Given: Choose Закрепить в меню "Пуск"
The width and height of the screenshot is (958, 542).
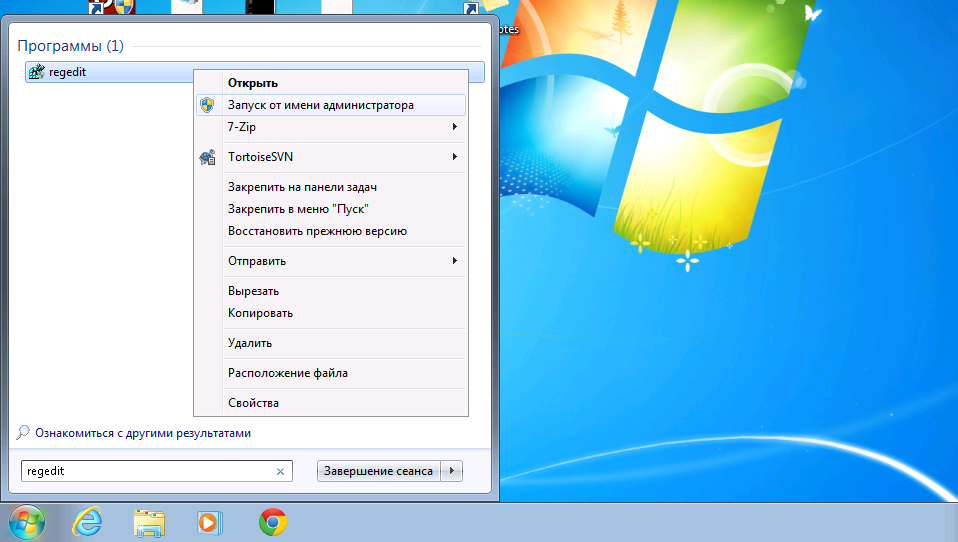Looking at the screenshot, I should (x=331, y=209).
